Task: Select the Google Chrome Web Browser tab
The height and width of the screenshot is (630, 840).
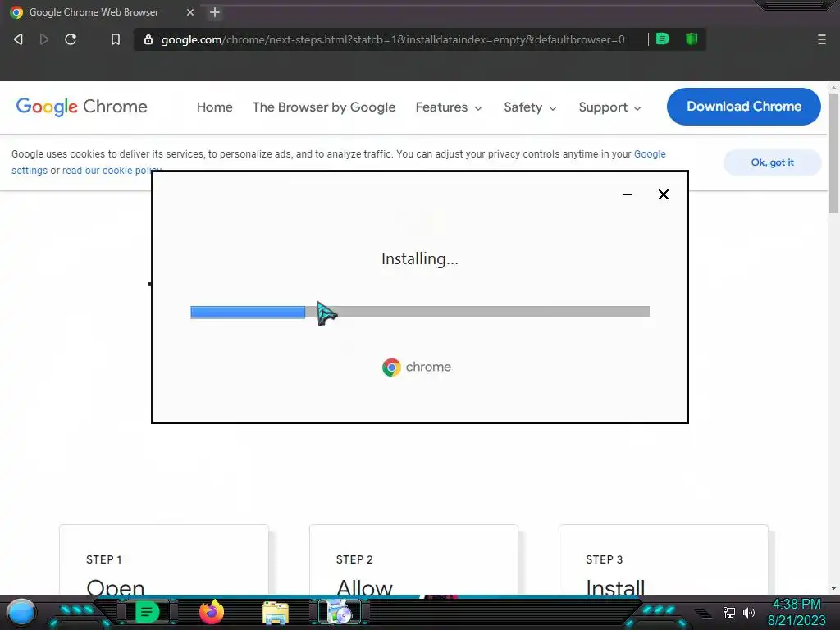Action: [102, 12]
